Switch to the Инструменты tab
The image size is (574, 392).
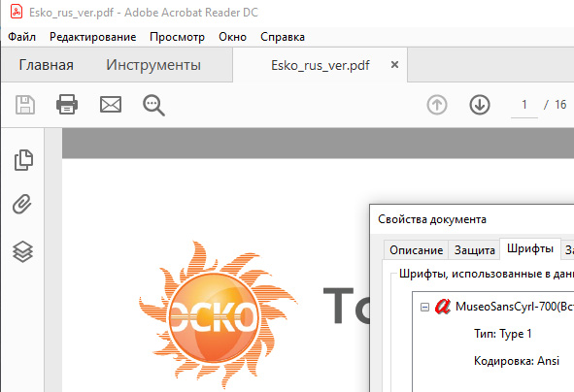click(x=153, y=65)
